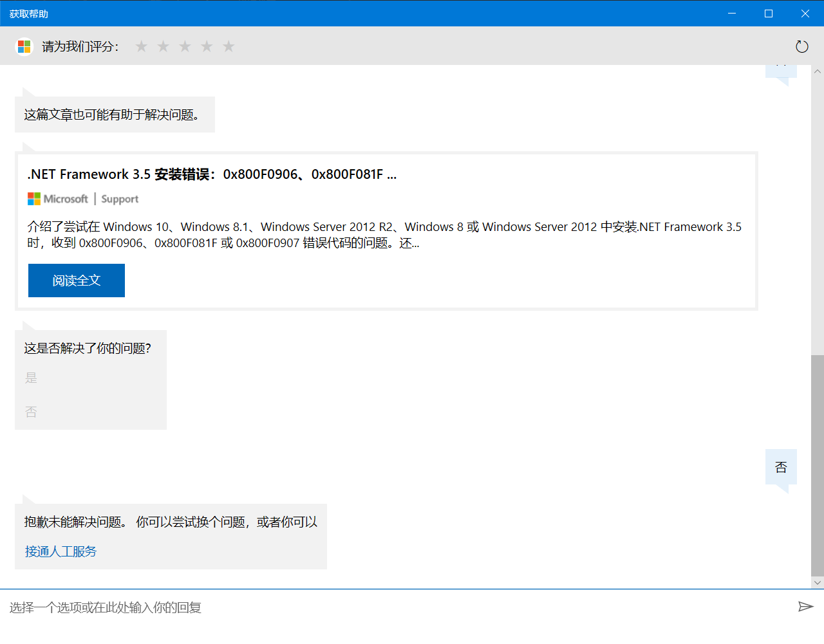This screenshot has width=824, height=644.
Task: Click the 这篇文章也可能有助于解决问题 message
Action: 115,115
